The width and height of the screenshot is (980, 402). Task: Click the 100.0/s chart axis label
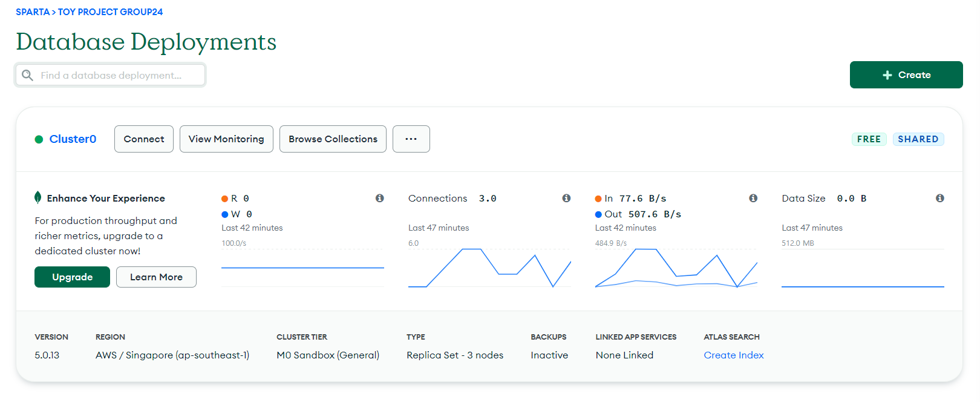[234, 243]
